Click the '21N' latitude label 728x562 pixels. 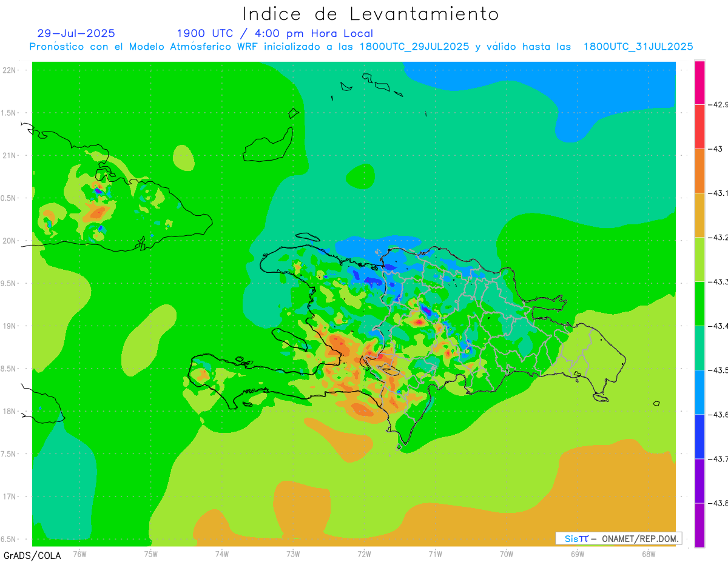click(x=10, y=156)
